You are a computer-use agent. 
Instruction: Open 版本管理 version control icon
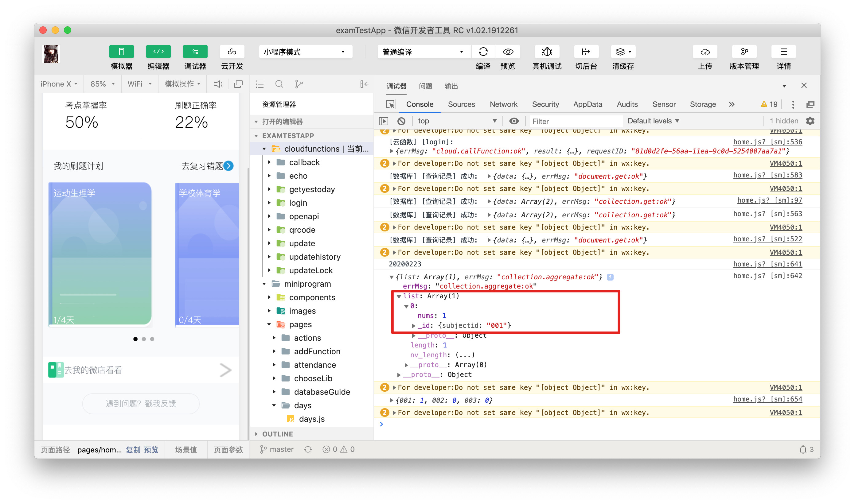click(744, 52)
